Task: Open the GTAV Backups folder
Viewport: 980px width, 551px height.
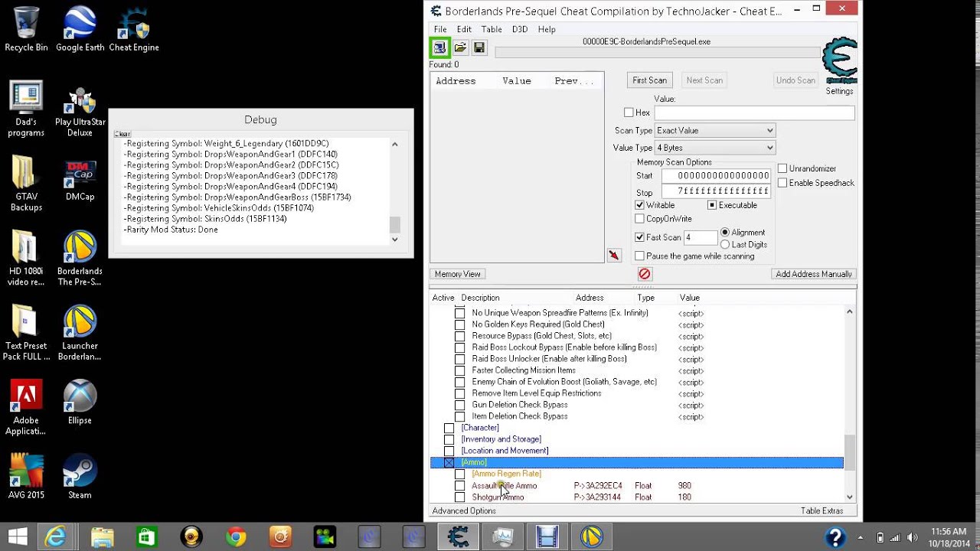Action: click(26, 184)
